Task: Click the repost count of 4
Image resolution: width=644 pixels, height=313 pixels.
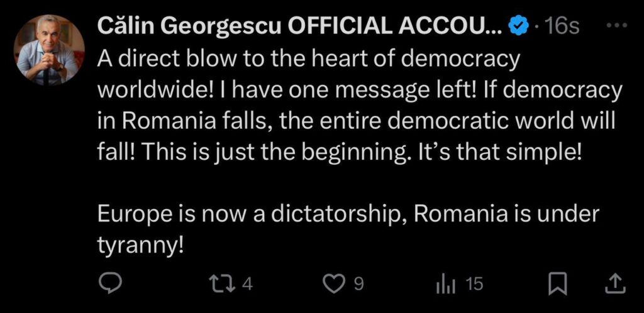Action: (247, 284)
